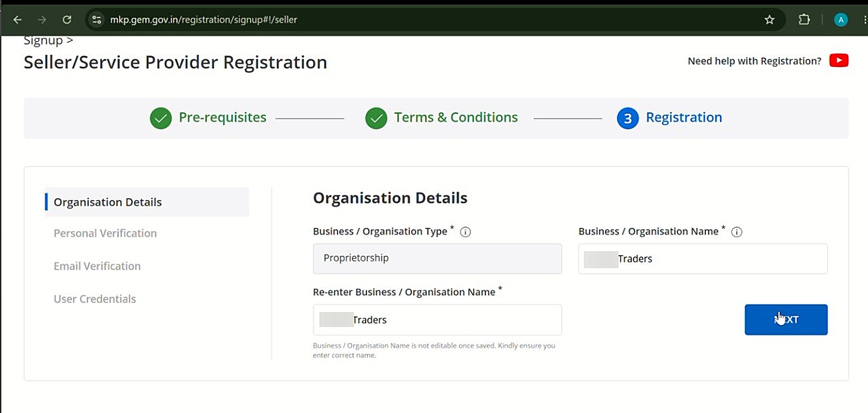This screenshot has width=868, height=413.
Task: Select the Registration step label
Action: pyautogui.click(x=684, y=118)
